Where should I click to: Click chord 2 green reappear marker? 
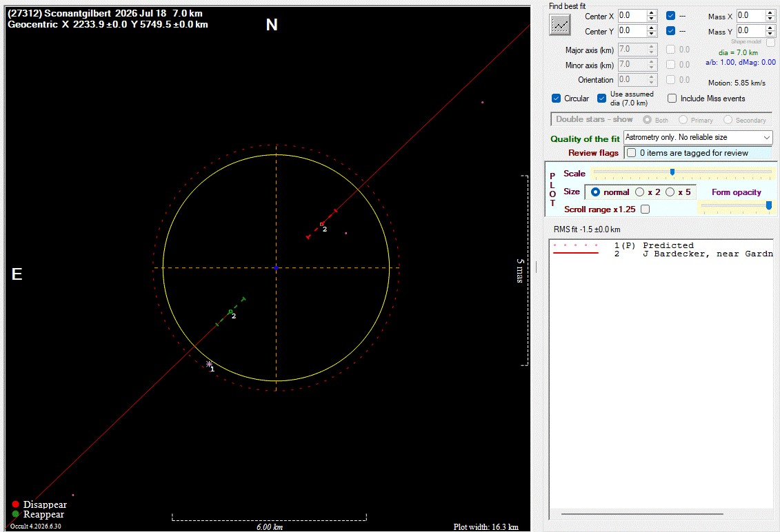tap(230, 311)
